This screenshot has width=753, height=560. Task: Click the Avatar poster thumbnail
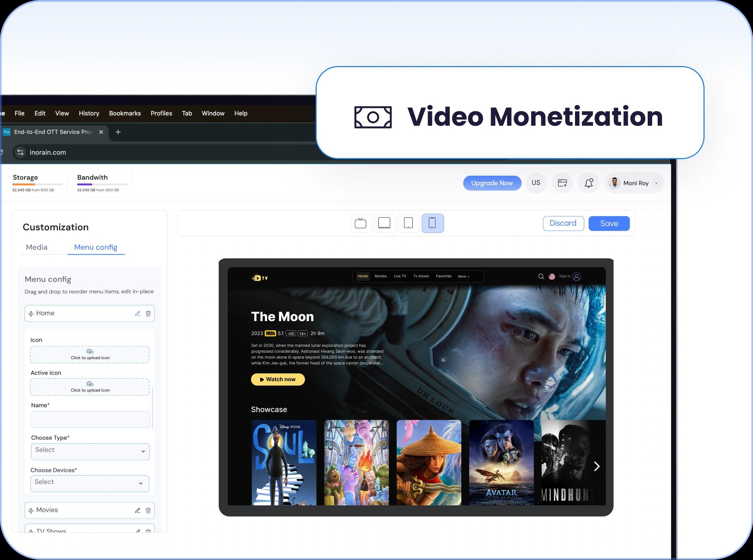pyautogui.click(x=501, y=462)
